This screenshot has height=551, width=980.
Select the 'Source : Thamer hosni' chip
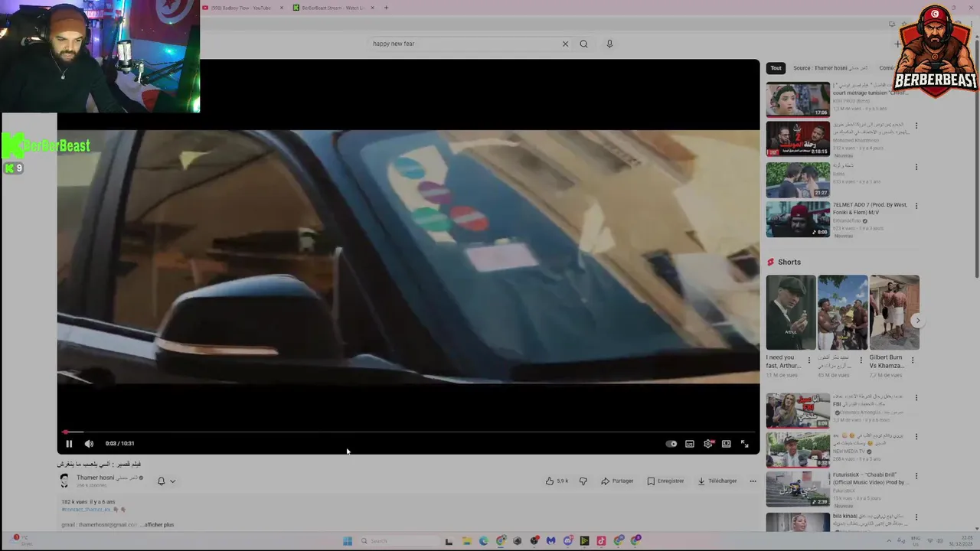831,68
